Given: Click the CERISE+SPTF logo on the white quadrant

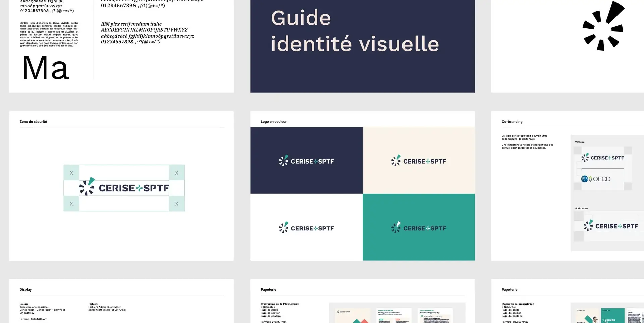Looking at the screenshot, I should (306, 228).
